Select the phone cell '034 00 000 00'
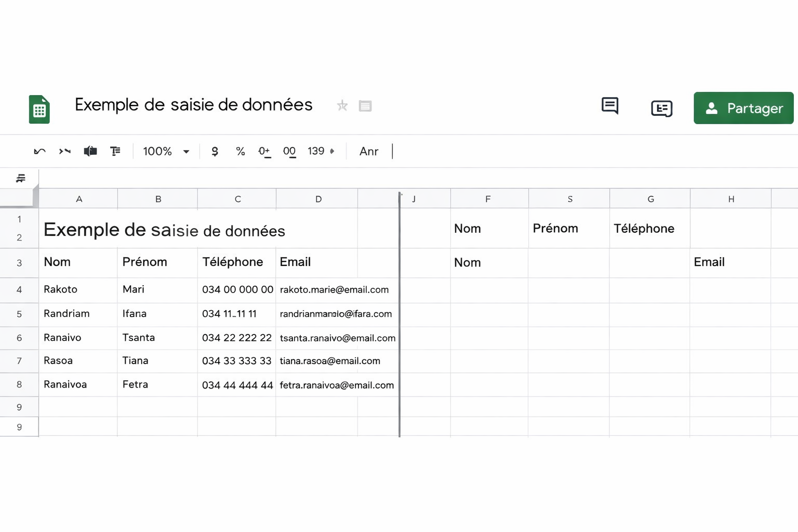 pyautogui.click(x=237, y=290)
